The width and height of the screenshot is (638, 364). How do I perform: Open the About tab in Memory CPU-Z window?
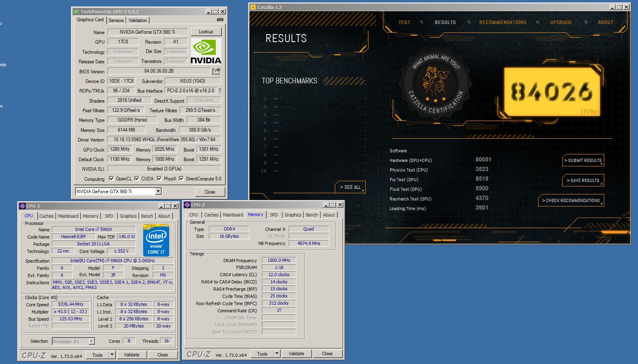point(329,215)
